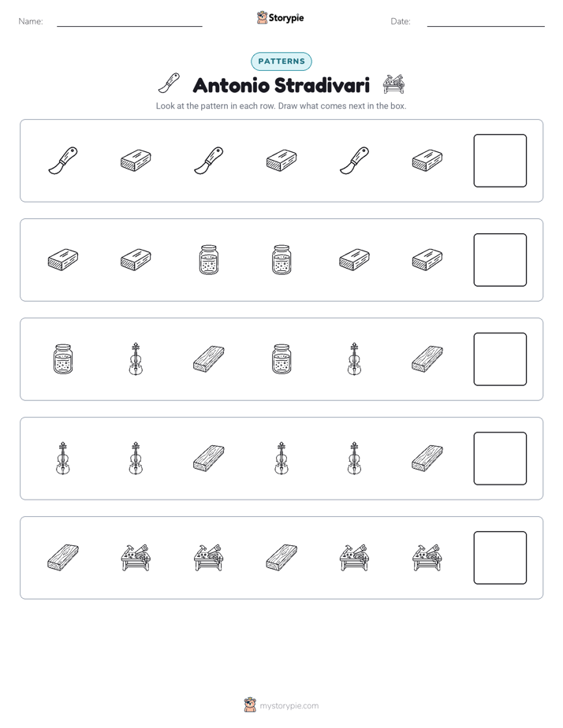Click the last workbench in row five
The image size is (563, 728).
[427, 558]
